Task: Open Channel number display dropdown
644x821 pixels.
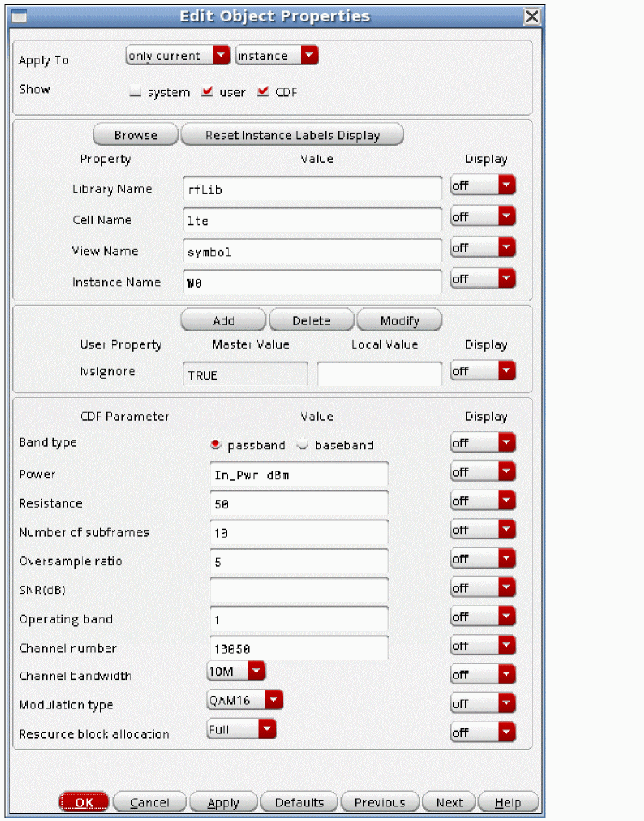Action: (x=483, y=646)
